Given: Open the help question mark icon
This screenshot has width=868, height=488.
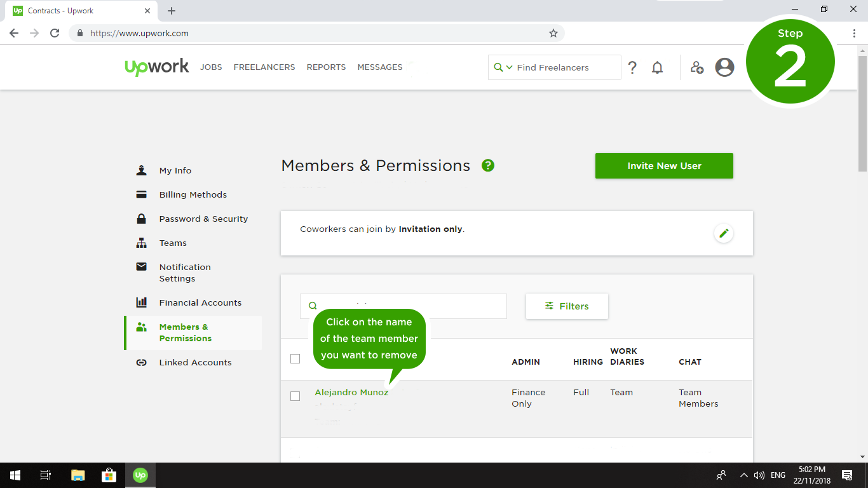Looking at the screenshot, I should [x=632, y=67].
